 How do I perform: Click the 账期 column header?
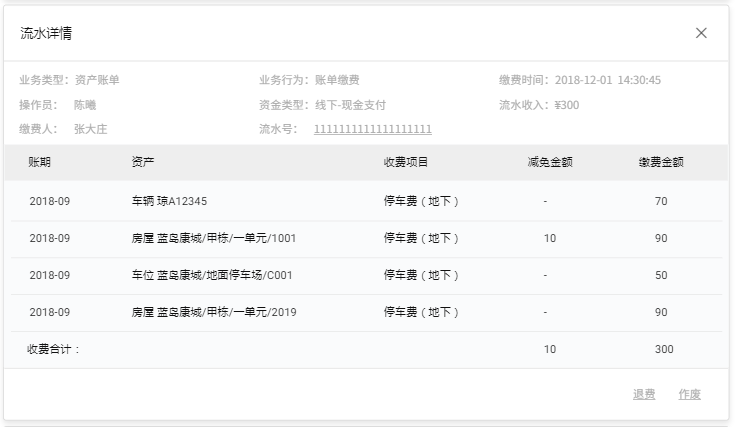coord(40,162)
